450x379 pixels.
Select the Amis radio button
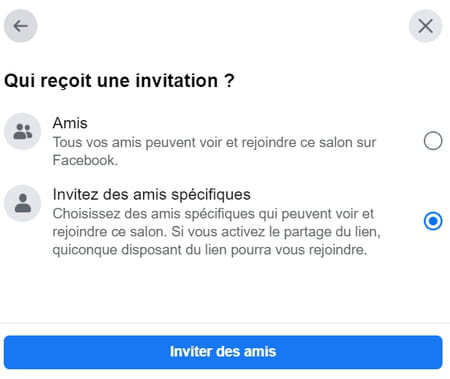[x=433, y=141]
